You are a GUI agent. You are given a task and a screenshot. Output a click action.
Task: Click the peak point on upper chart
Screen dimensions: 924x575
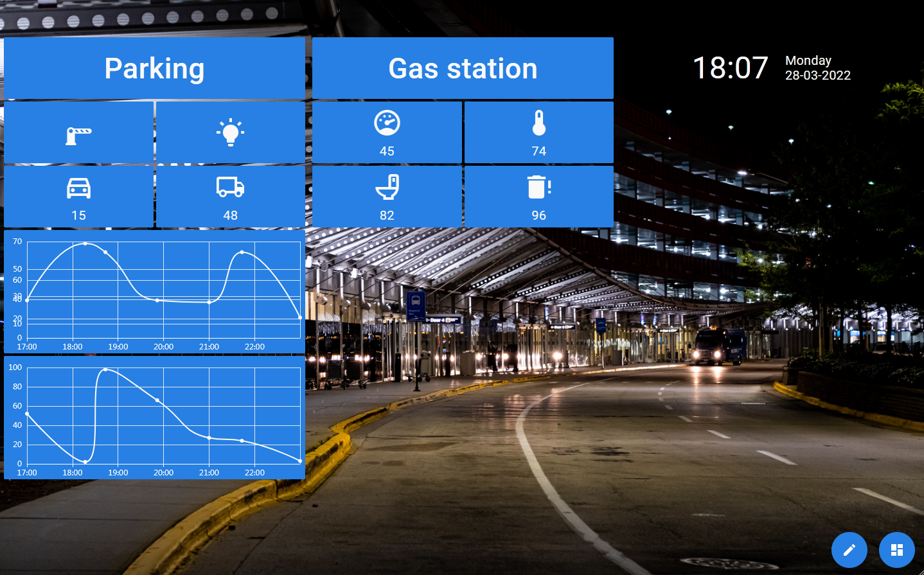point(85,243)
